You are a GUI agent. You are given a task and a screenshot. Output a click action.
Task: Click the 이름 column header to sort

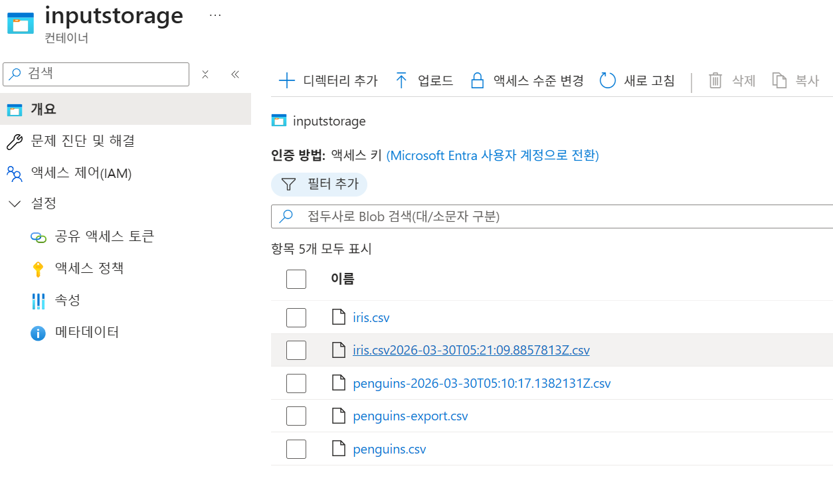343,279
